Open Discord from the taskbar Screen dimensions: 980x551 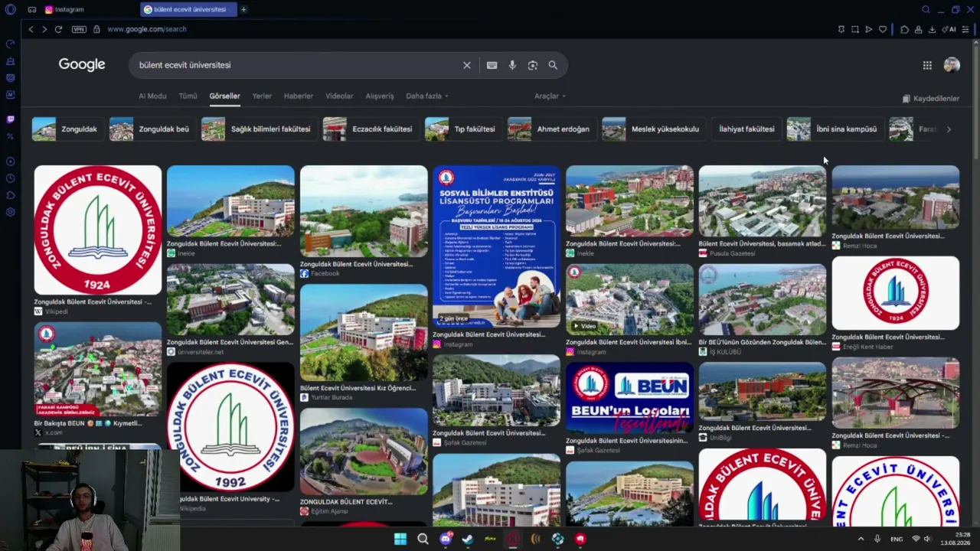446,539
